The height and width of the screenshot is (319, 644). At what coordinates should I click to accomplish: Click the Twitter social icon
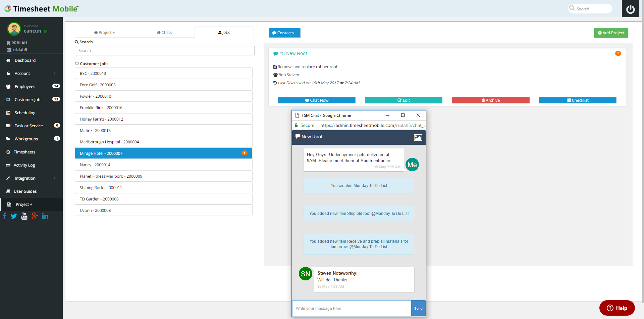[14, 216]
